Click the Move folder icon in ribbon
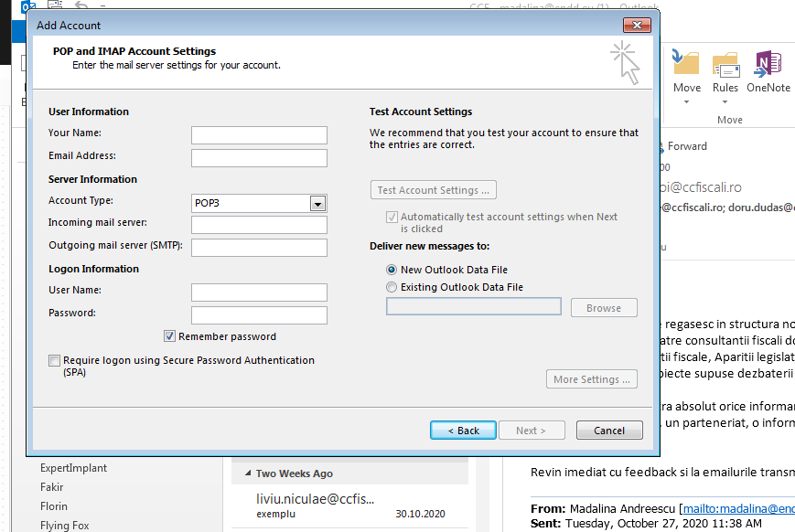 coord(686,66)
